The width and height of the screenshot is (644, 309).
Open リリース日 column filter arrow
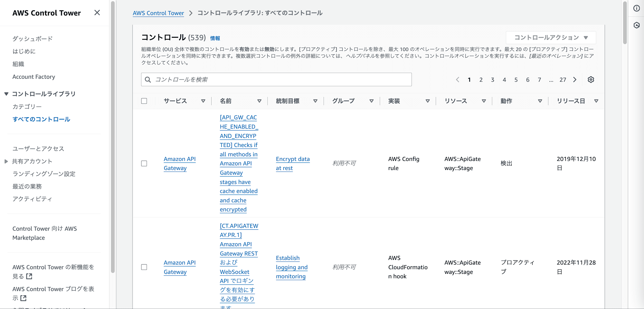point(596,101)
